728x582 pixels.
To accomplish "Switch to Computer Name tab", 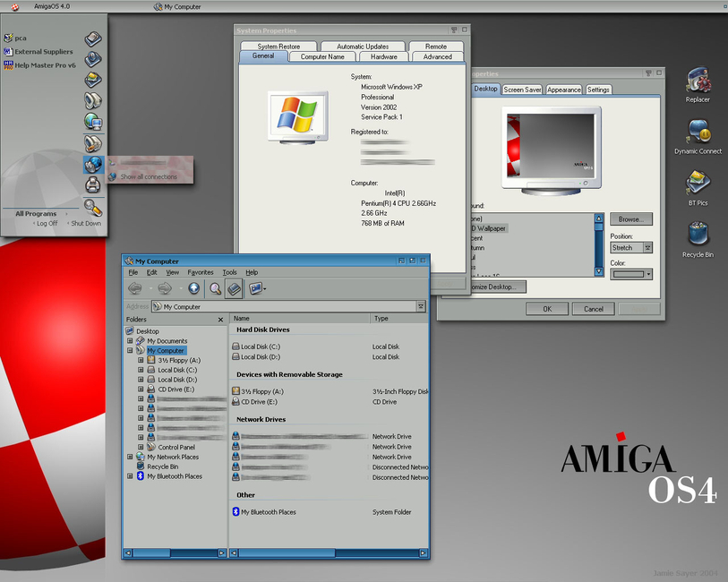I will [x=322, y=56].
